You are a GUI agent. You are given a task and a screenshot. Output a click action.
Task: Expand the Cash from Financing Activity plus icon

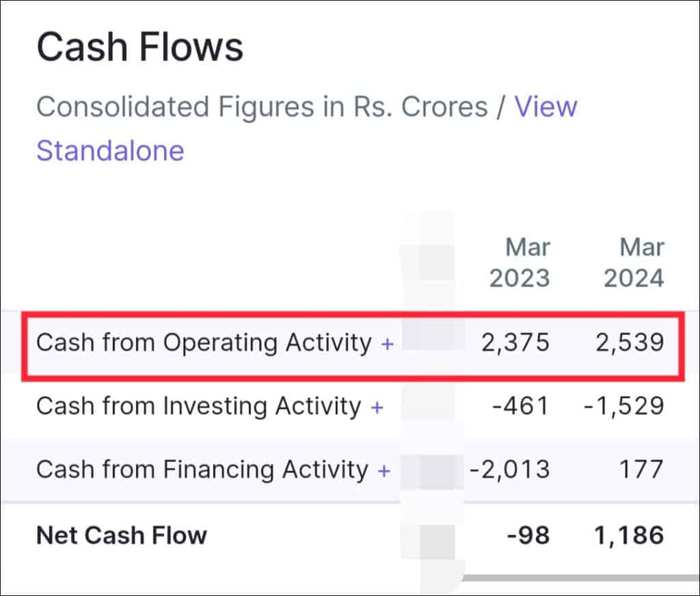[x=384, y=471]
